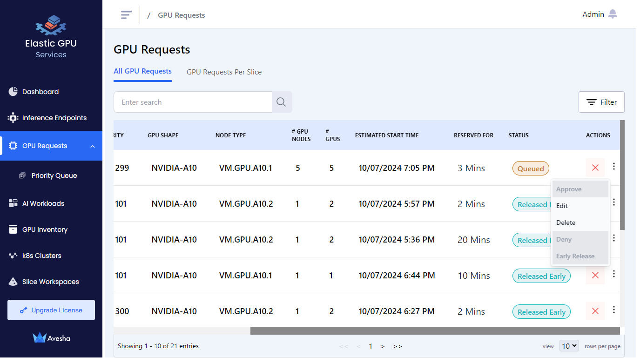Select Deny in the context menu
The image size is (640, 364).
580,239
